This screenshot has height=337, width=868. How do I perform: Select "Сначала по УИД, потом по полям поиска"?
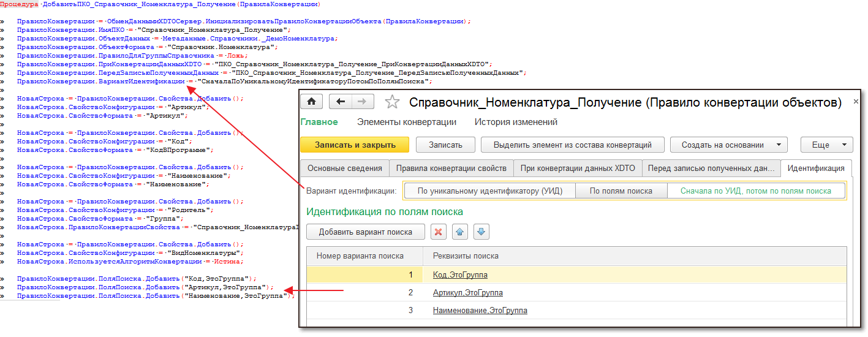(756, 191)
